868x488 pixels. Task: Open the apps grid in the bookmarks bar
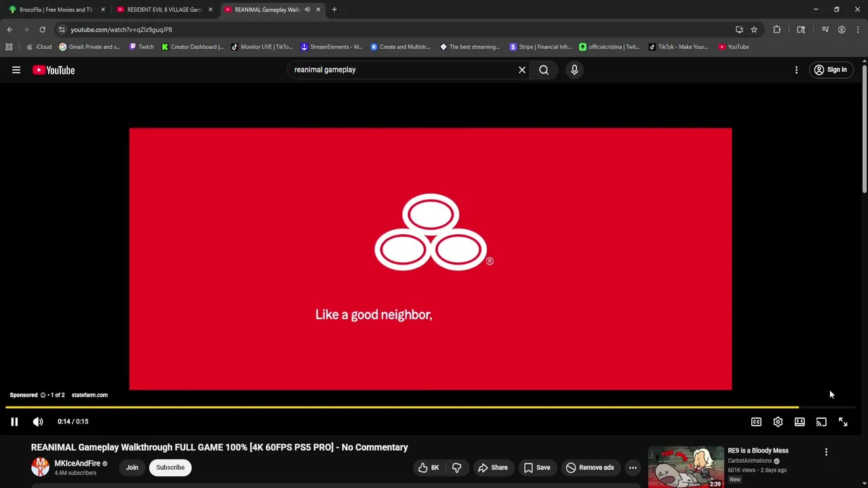point(9,47)
